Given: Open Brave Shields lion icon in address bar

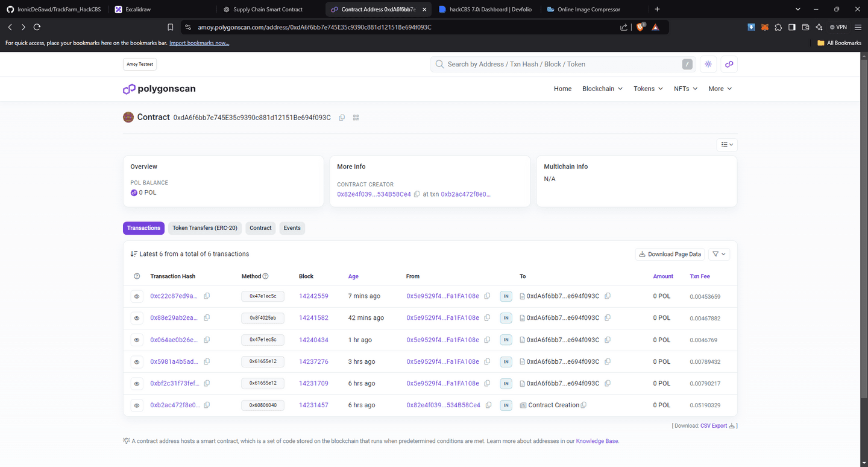Looking at the screenshot, I should (641, 27).
